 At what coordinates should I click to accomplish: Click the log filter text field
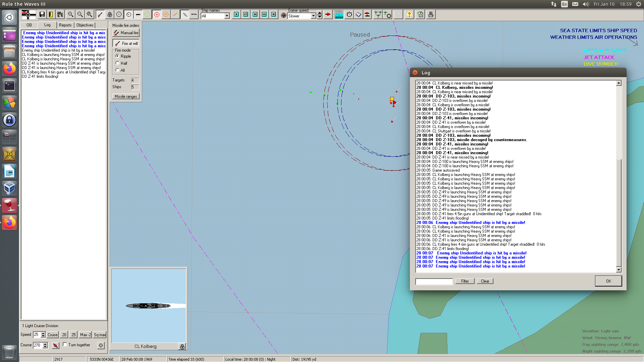point(434,282)
